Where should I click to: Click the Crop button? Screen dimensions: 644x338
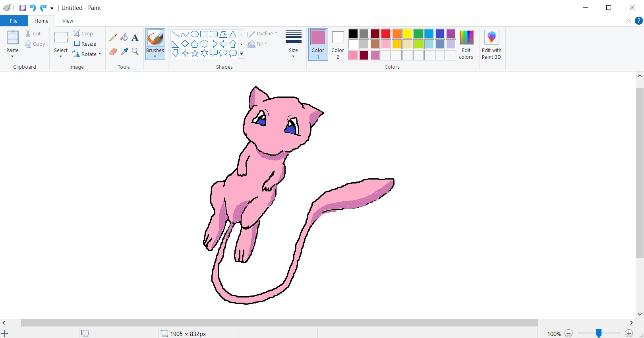tap(83, 33)
